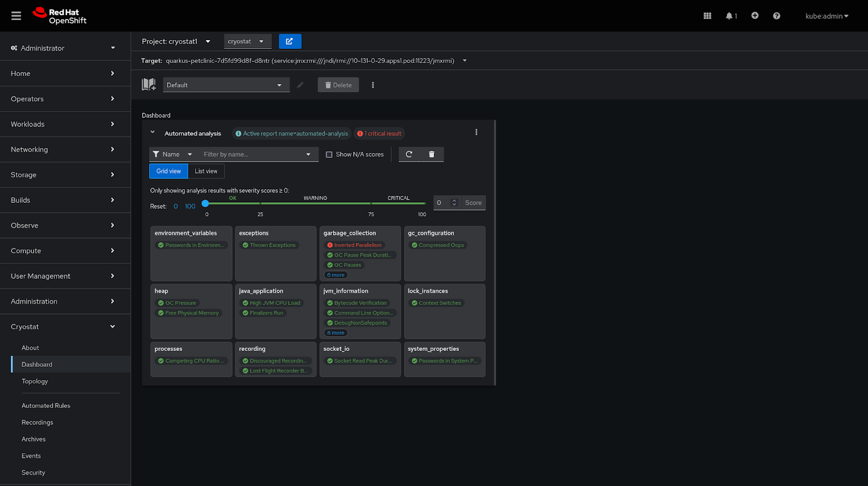Click the severity score slider handle
This screenshot has height=486, width=868.
(205, 203)
